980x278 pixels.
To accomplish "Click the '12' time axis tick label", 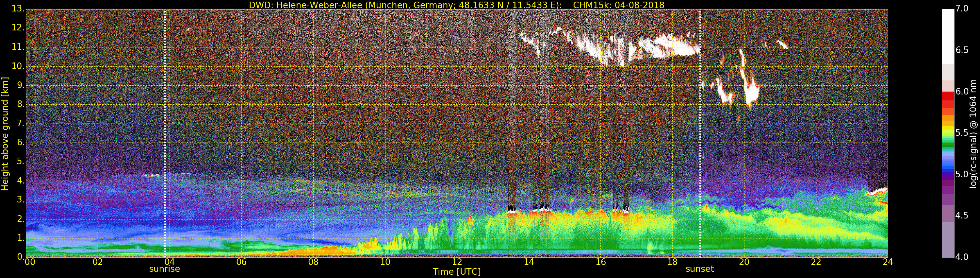I will pyautogui.click(x=457, y=262).
